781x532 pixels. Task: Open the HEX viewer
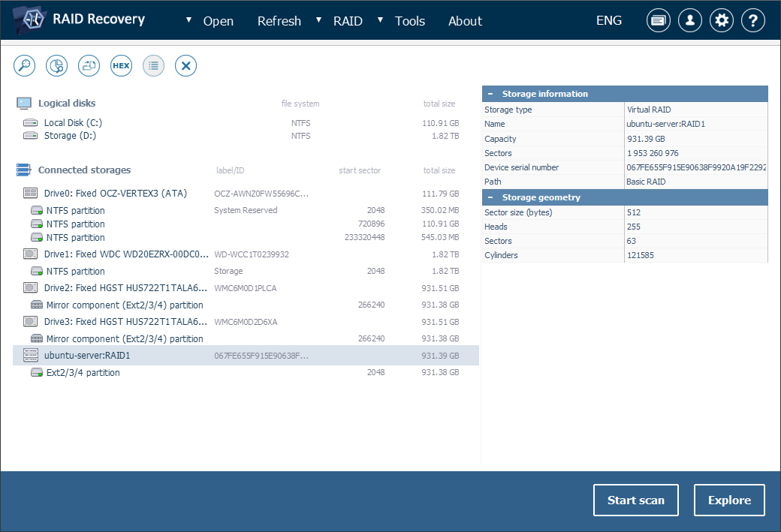pos(121,66)
